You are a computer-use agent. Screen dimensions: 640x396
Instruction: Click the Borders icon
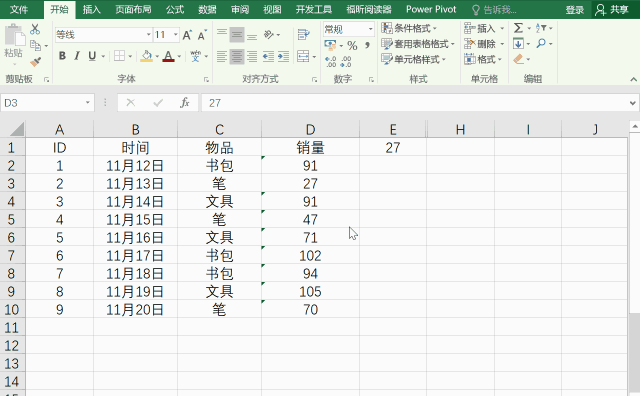119,56
